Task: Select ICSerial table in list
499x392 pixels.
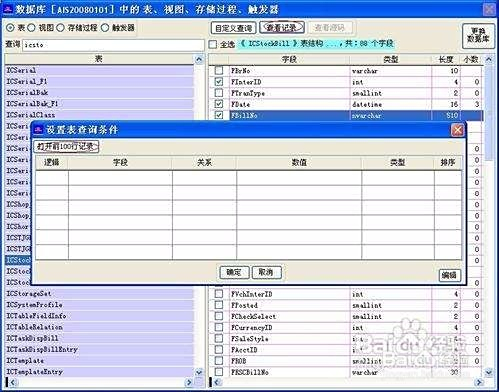Action: pyautogui.click(x=99, y=71)
